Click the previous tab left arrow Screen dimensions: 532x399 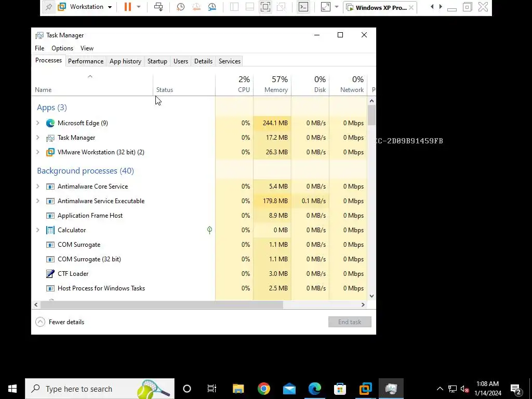[432, 7]
